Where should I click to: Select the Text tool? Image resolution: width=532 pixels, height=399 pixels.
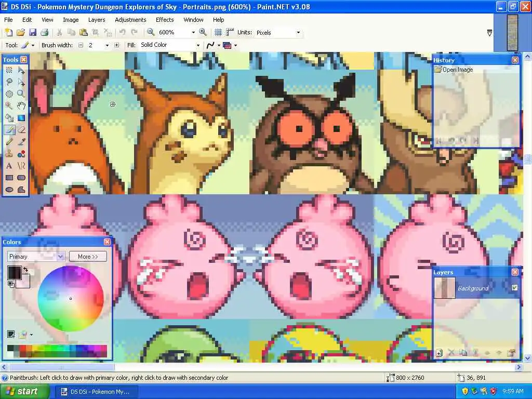click(x=9, y=166)
